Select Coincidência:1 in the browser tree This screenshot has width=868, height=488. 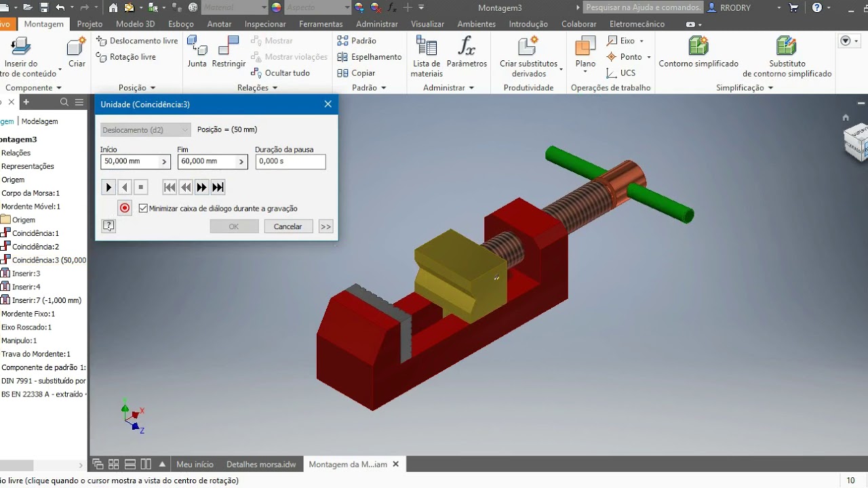click(x=35, y=233)
